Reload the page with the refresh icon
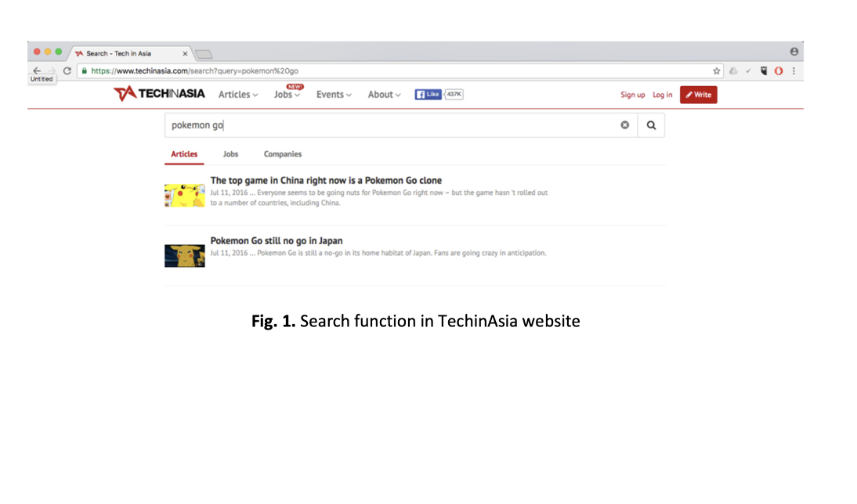 pyautogui.click(x=67, y=70)
